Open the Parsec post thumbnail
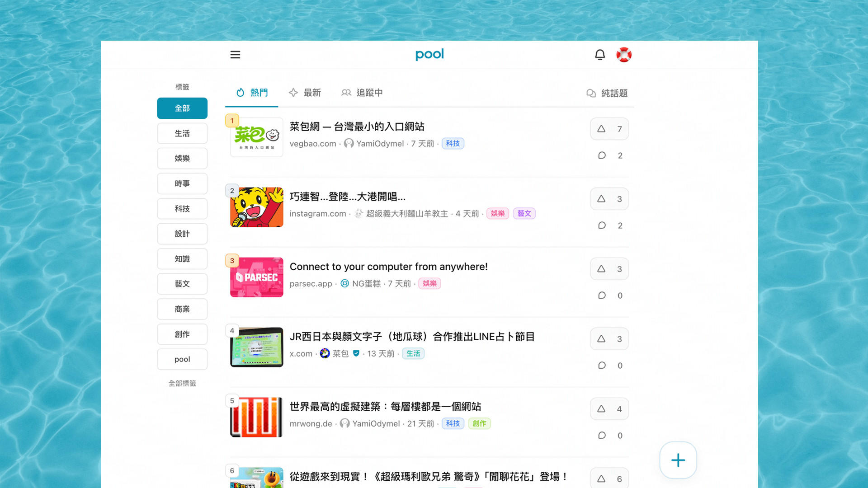This screenshot has width=868, height=488. 256,277
